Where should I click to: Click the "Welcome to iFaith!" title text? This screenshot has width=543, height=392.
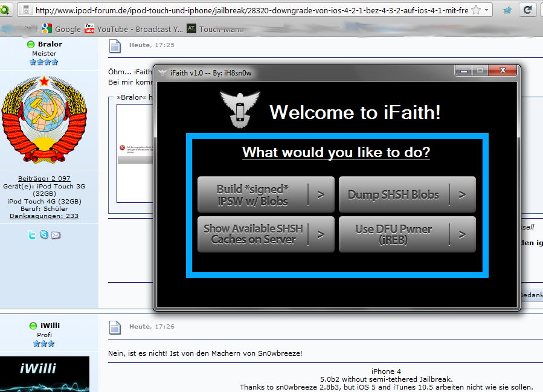[355, 112]
